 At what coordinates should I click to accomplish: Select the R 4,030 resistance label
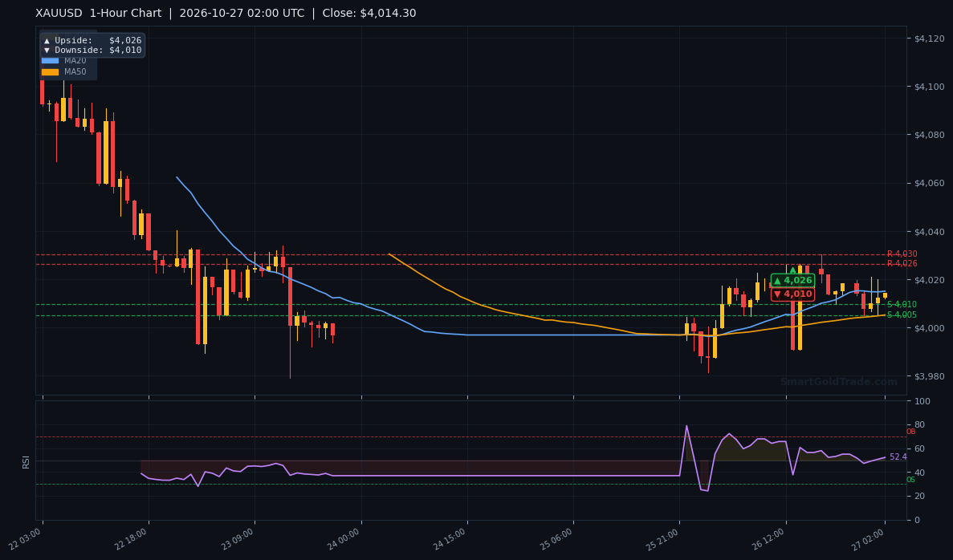(902, 254)
